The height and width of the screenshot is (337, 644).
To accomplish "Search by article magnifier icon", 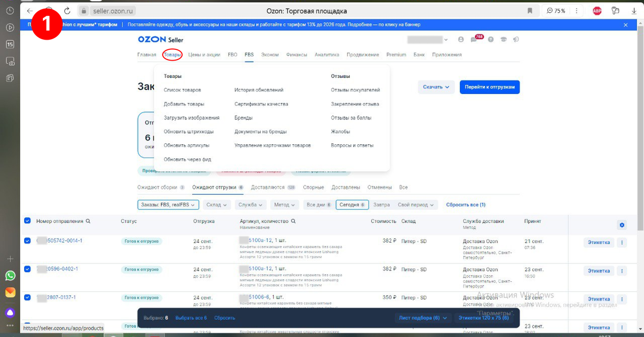I will tap(294, 221).
